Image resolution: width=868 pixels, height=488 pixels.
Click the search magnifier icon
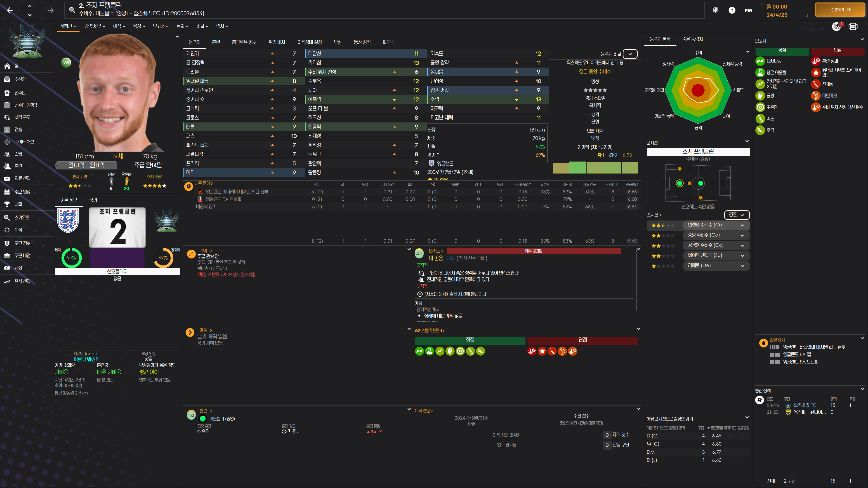pos(72,10)
